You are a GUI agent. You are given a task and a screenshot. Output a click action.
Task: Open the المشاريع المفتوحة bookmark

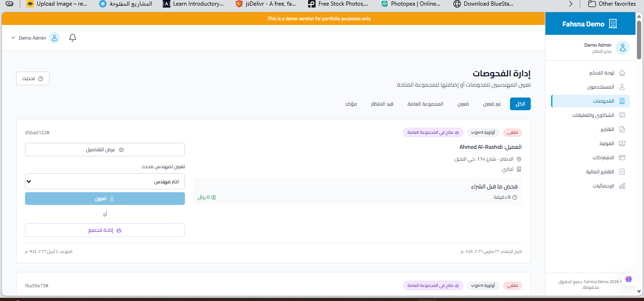point(125,4)
